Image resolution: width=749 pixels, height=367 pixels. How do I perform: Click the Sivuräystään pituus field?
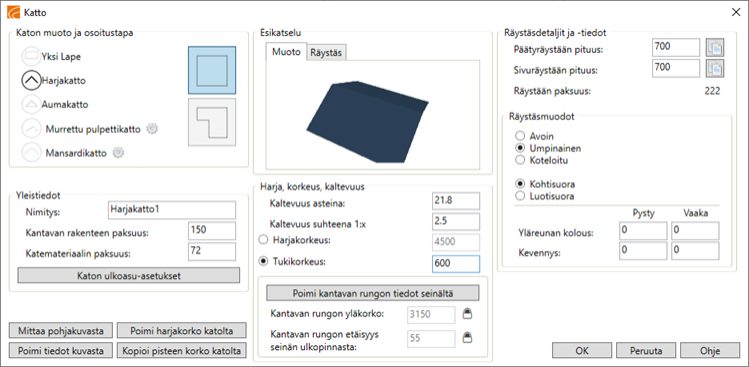pos(676,68)
